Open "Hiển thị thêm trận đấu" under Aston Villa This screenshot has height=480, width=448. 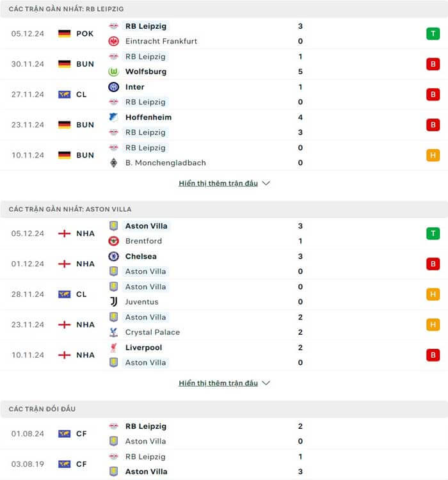coord(218,383)
